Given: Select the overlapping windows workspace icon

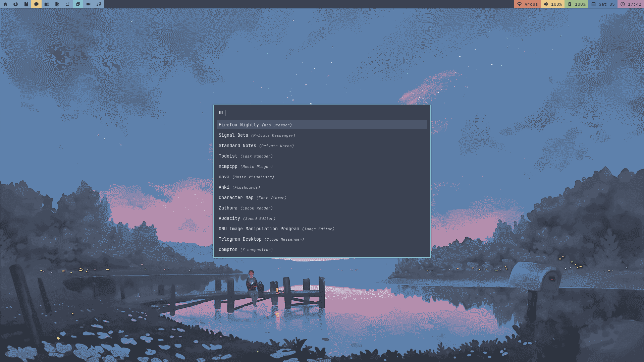Looking at the screenshot, I should (x=78, y=4).
